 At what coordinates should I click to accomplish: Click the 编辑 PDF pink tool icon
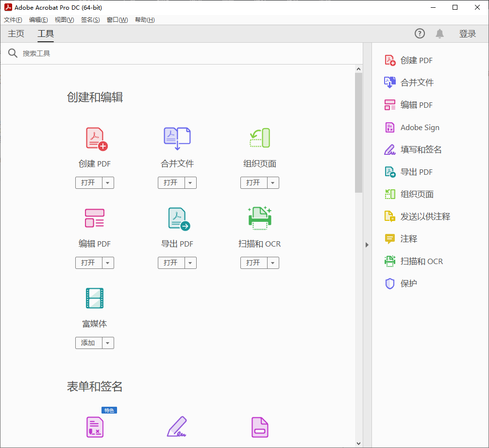tap(95, 218)
